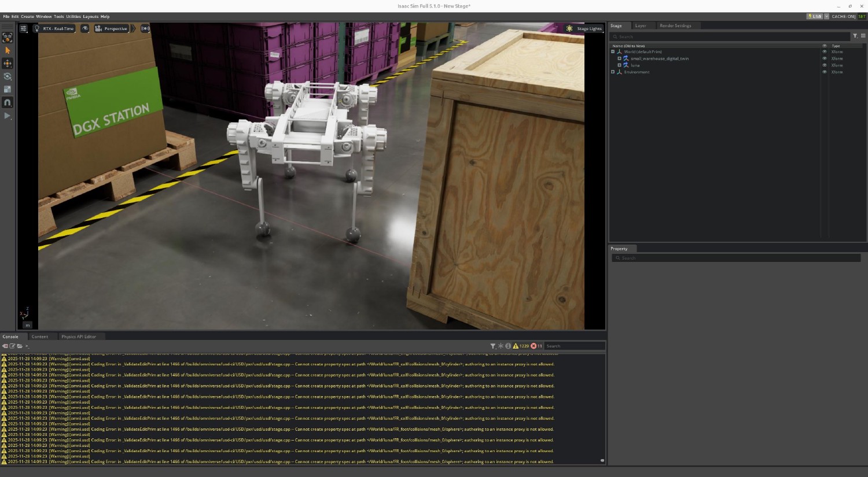Clear the console with the eraser icon
Viewport: 868px width, 477px height.
click(5, 346)
